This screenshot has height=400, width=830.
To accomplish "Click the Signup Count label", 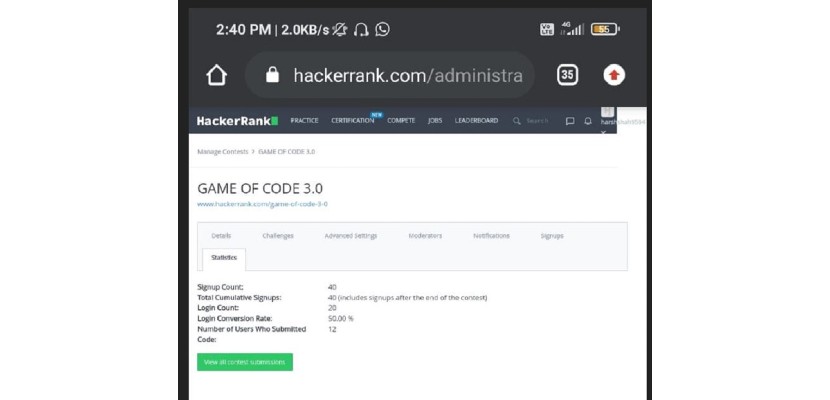I will pyautogui.click(x=220, y=287).
